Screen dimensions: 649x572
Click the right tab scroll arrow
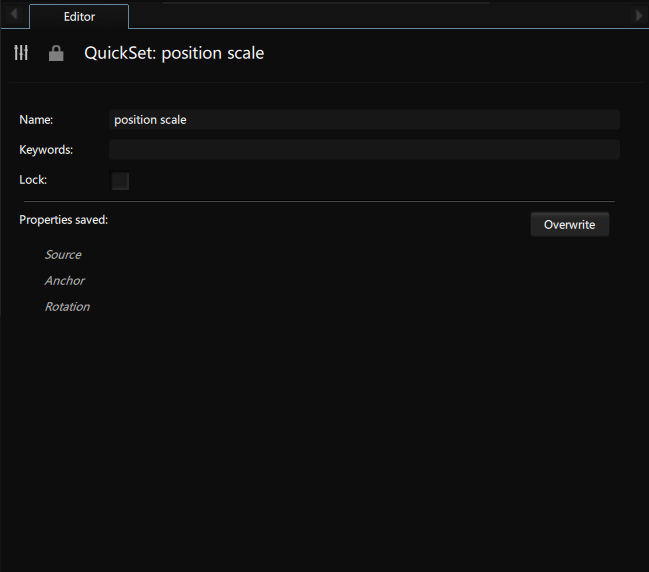tap(639, 15)
